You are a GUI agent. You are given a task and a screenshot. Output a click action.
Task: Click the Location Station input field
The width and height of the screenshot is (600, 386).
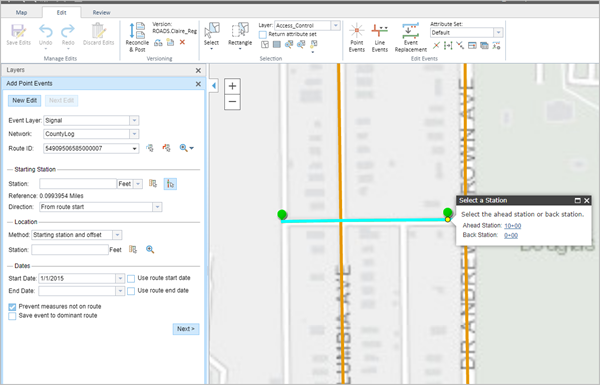[x=70, y=250]
